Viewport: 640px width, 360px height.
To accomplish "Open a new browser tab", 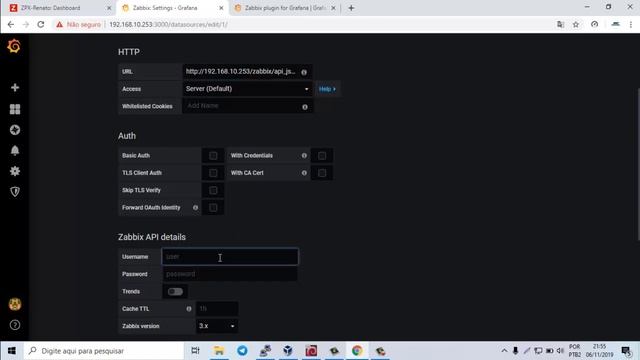I will pos(351,8).
